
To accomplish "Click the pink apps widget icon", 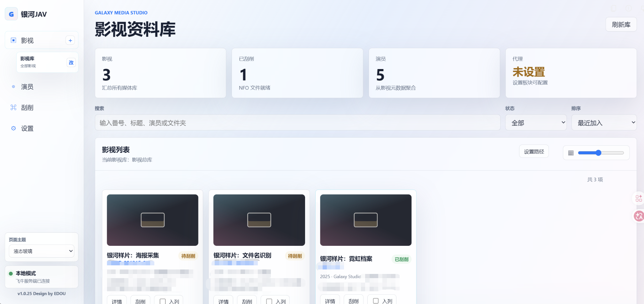I will click(x=639, y=198).
